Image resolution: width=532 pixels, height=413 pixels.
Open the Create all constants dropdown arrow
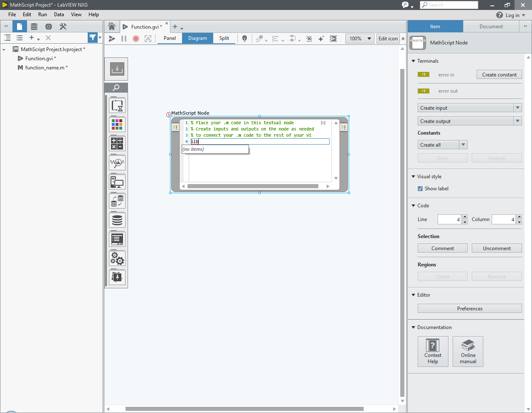tap(463, 145)
